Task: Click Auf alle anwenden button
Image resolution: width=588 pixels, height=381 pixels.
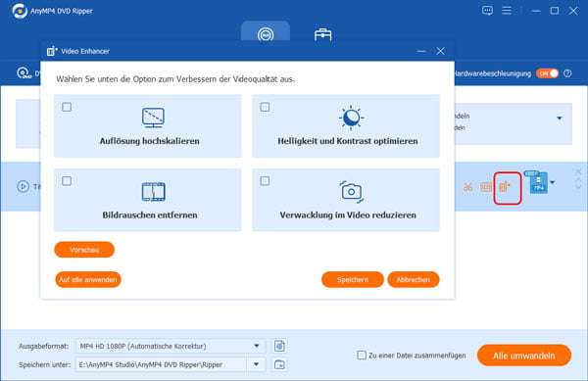Action: (x=88, y=280)
